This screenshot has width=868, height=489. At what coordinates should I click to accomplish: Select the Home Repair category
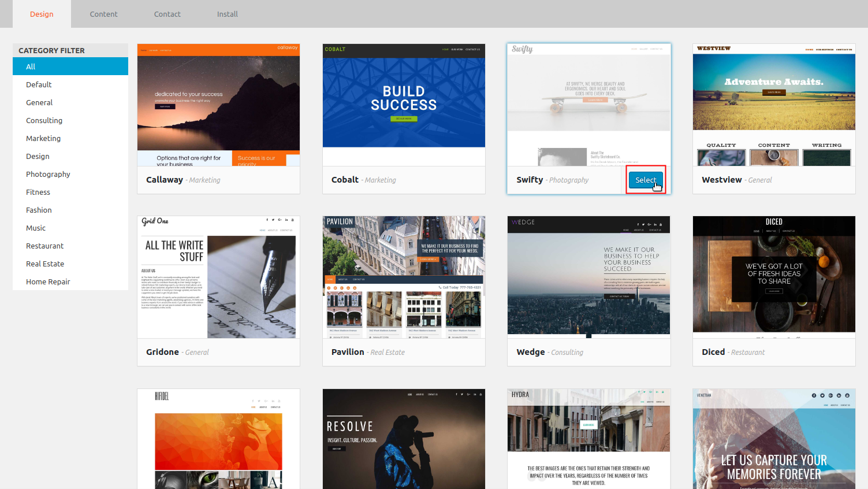pyautogui.click(x=48, y=281)
